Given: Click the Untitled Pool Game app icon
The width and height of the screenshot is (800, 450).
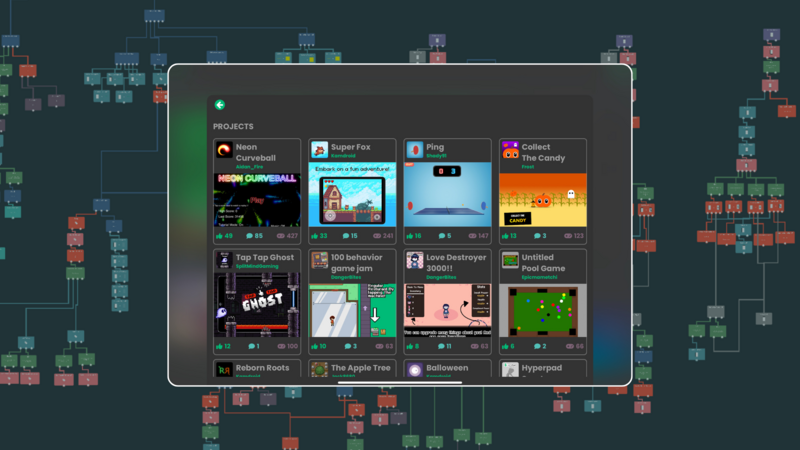Looking at the screenshot, I should [x=510, y=260].
